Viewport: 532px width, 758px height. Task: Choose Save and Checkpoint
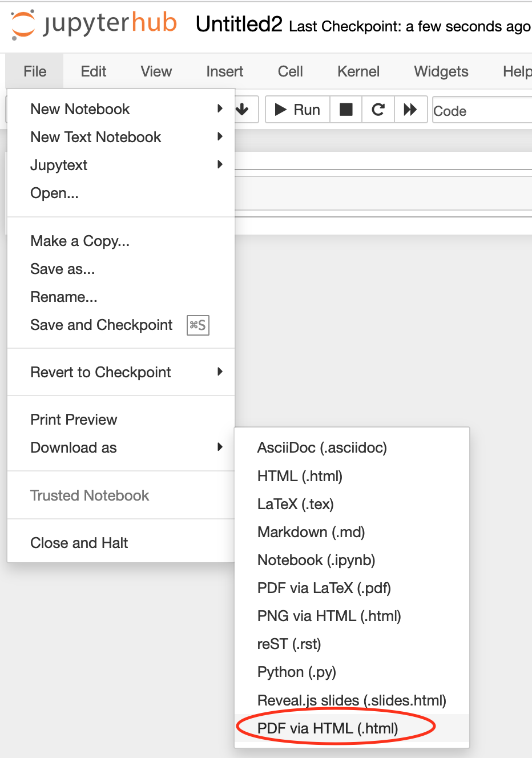(x=101, y=325)
